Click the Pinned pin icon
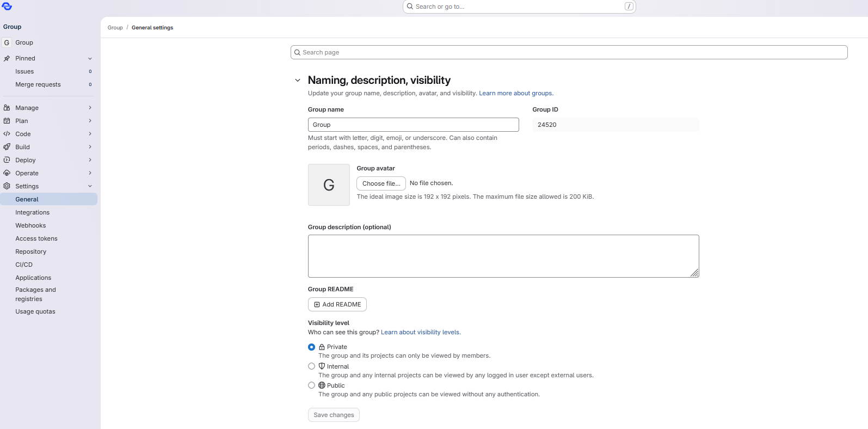Viewport: 868px width, 429px height. (7, 58)
